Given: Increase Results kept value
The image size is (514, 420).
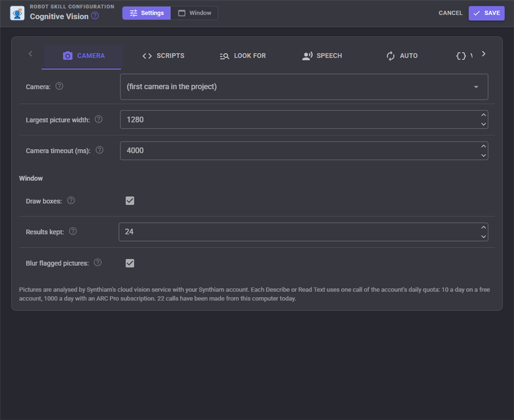Looking at the screenshot, I should tap(483, 227).
